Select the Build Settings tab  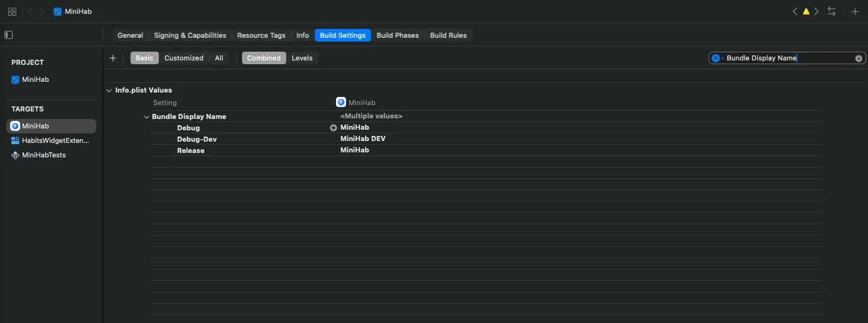342,35
